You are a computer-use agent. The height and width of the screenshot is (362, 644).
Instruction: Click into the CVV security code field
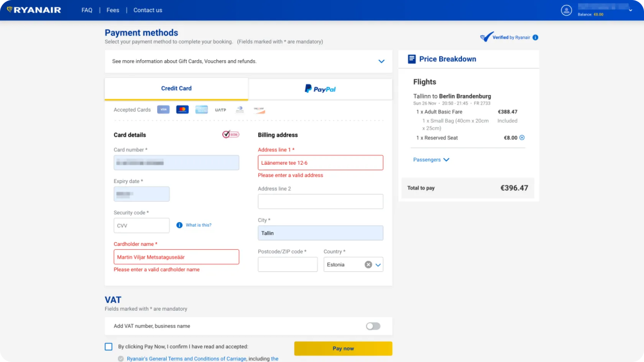tap(141, 226)
